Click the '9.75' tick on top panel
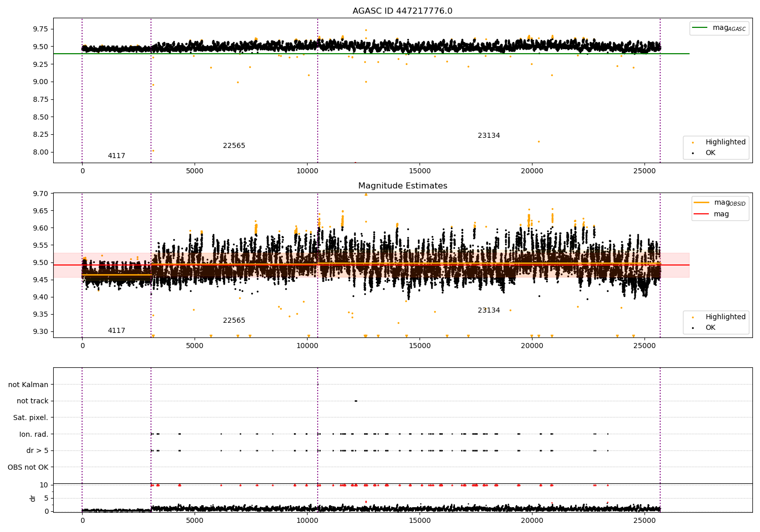 (40, 29)
